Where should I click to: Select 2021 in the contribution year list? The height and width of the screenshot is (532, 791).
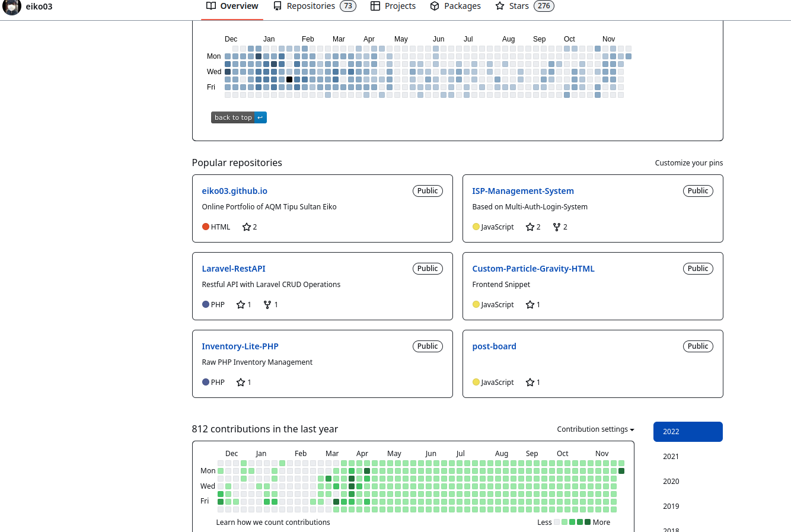pos(671,456)
